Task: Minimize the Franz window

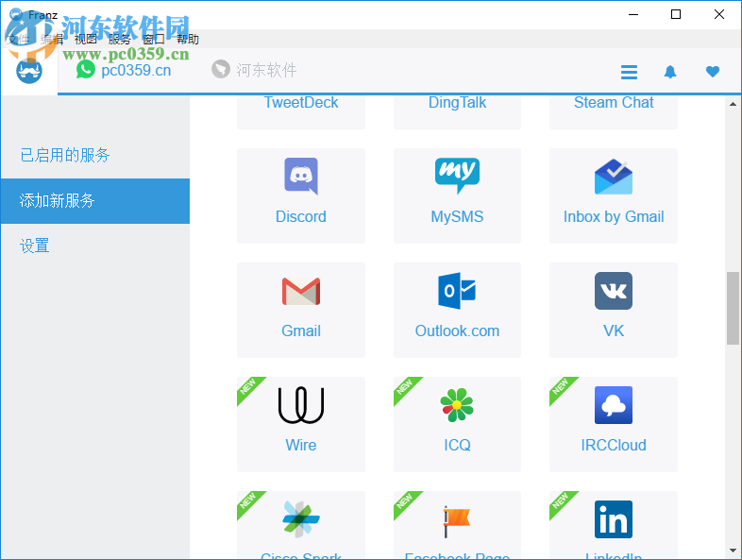Action: pos(633,15)
